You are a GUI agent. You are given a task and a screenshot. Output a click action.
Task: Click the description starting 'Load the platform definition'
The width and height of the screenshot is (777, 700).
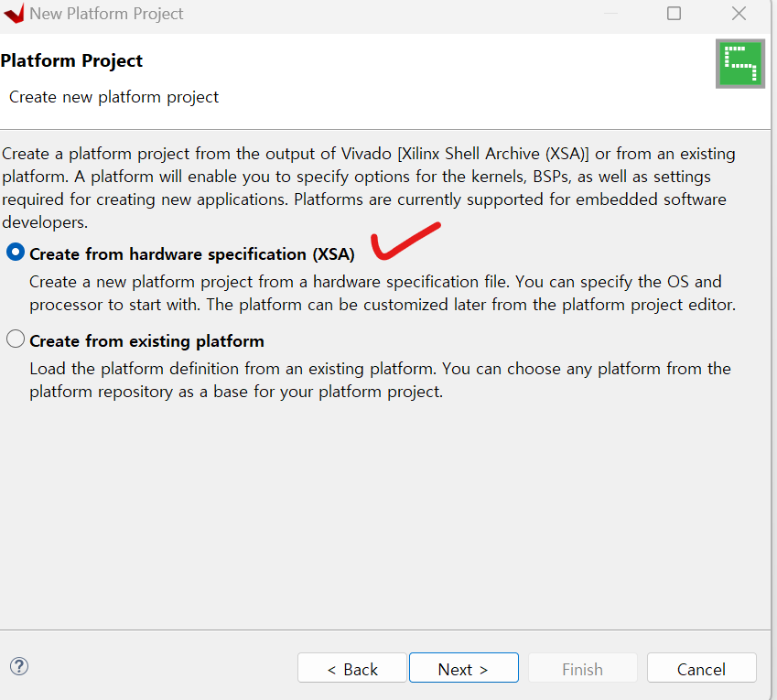[380, 380]
